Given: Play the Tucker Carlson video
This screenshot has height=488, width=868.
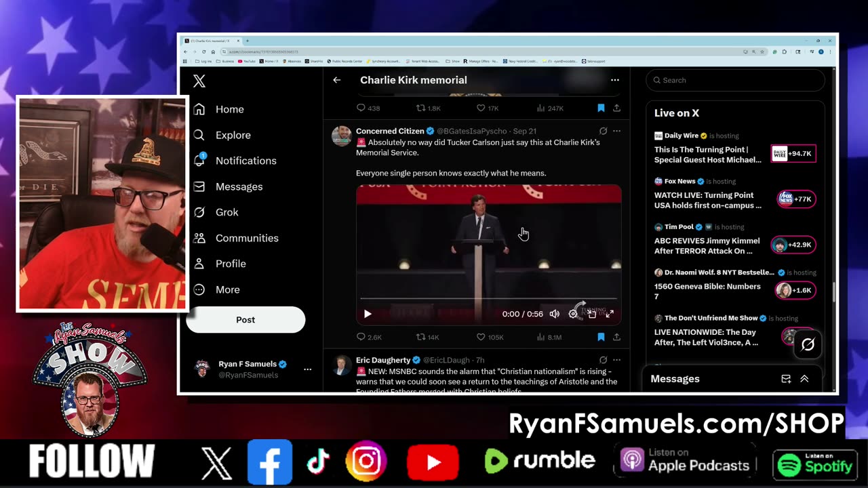Looking at the screenshot, I should (368, 314).
